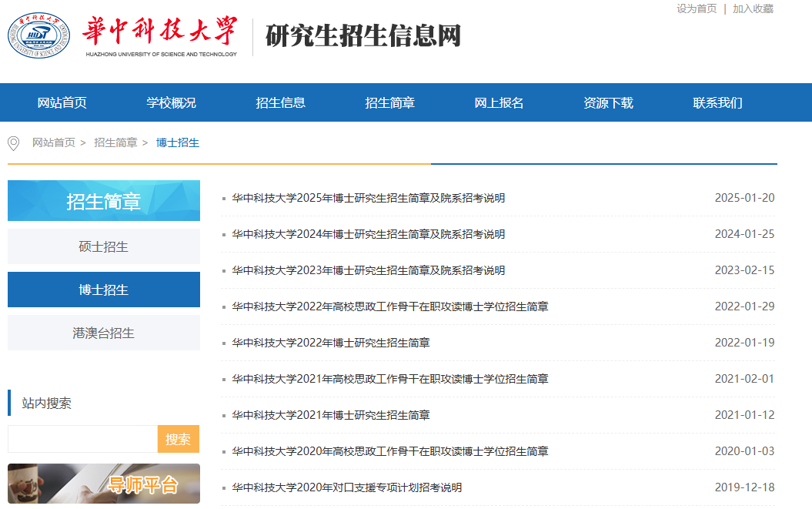Click the 博士招生 sidebar tab

[x=104, y=290]
